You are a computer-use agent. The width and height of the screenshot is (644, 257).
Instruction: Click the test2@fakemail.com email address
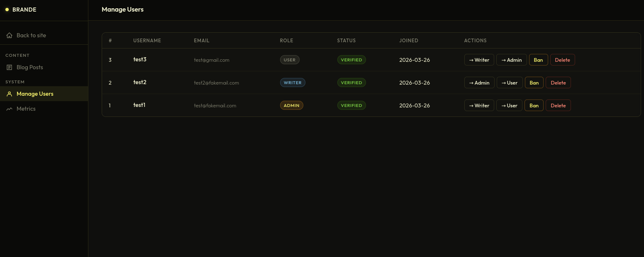pos(216,83)
